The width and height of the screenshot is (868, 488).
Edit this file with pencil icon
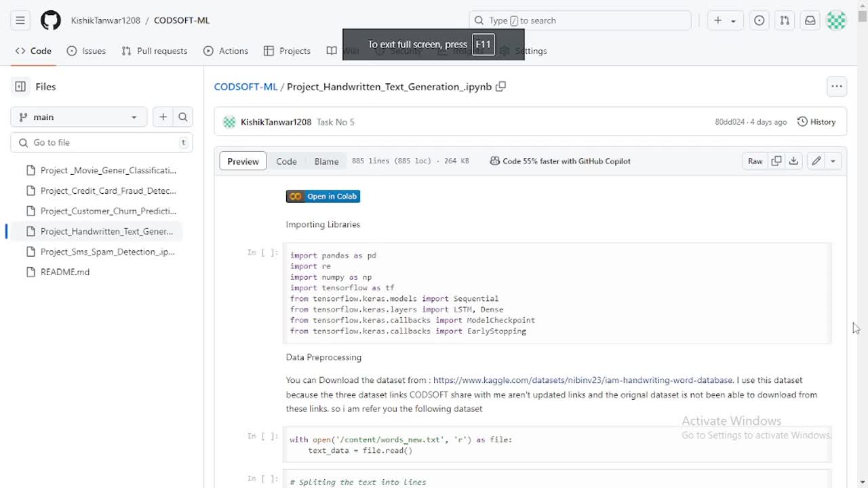point(816,161)
